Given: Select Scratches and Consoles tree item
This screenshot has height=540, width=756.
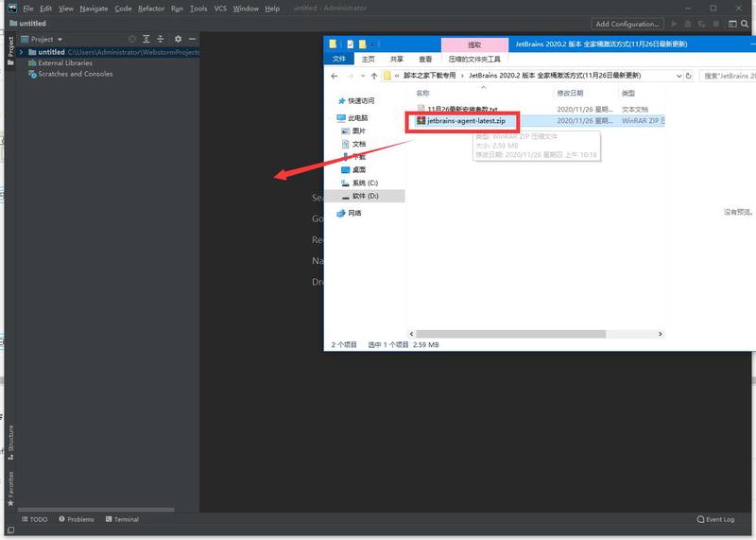Looking at the screenshot, I should 70,74.
